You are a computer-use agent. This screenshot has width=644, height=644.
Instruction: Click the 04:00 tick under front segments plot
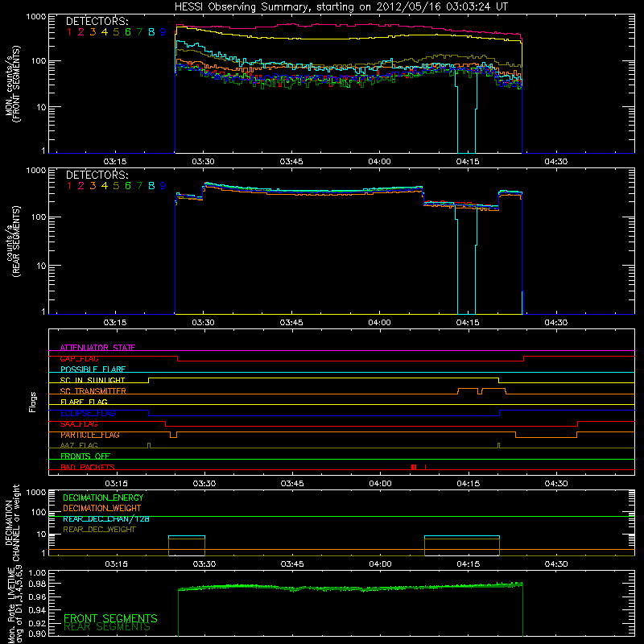click(379, 162)
